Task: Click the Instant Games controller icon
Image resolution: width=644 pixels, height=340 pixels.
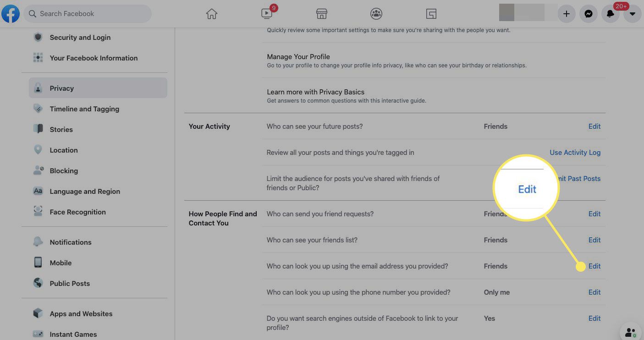Action: tap(38, 334)
